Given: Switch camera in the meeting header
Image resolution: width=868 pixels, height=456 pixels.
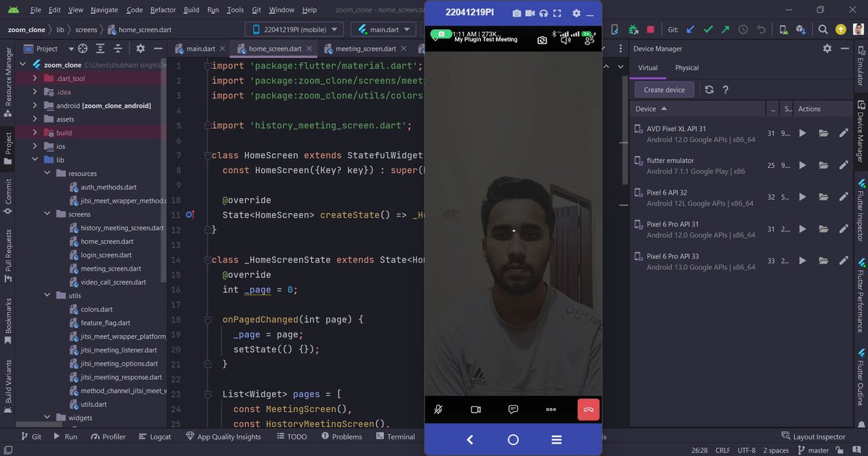Looking at the screenshot, I should pos(542,40).
